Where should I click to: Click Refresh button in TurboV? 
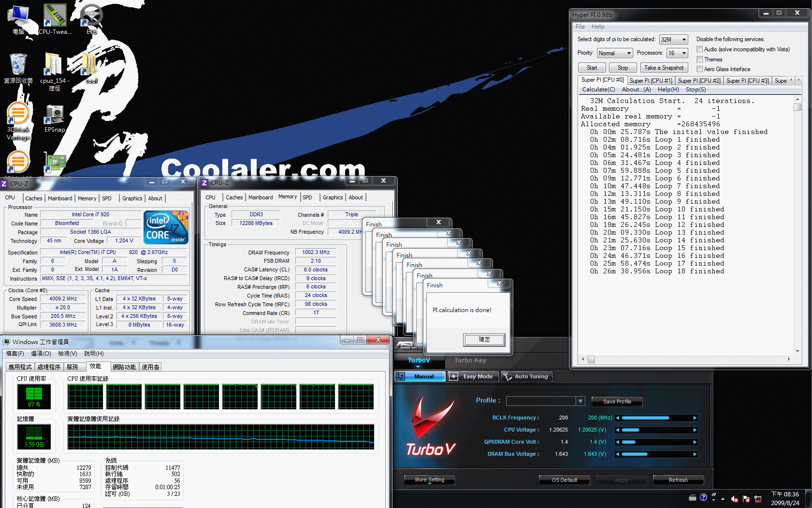[678, 480]
